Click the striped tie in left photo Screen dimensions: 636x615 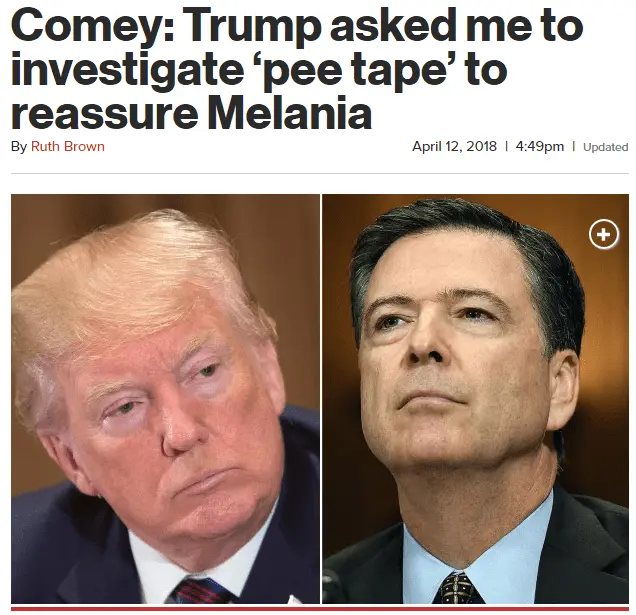coord(205,590)
